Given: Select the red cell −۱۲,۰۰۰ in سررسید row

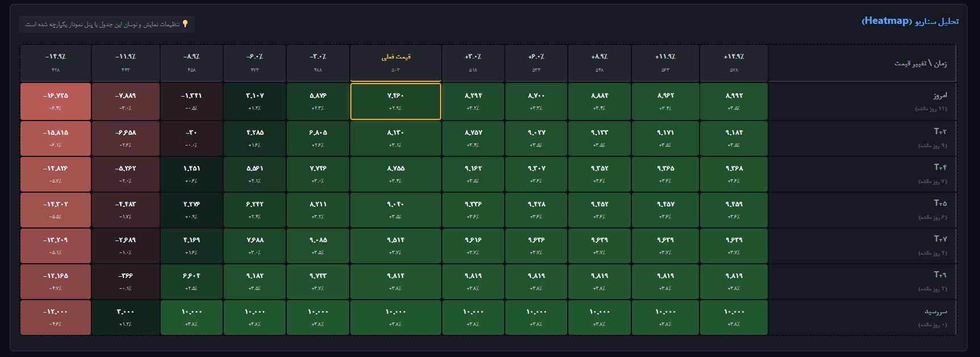Looking at the screenshot, I should point(56,317).
